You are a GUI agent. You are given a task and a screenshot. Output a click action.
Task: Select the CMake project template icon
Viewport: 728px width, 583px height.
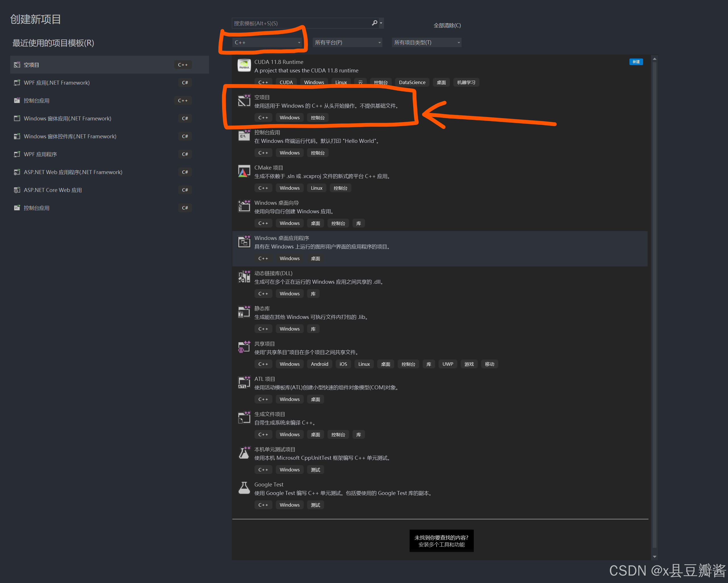click(x=244, y=171)
